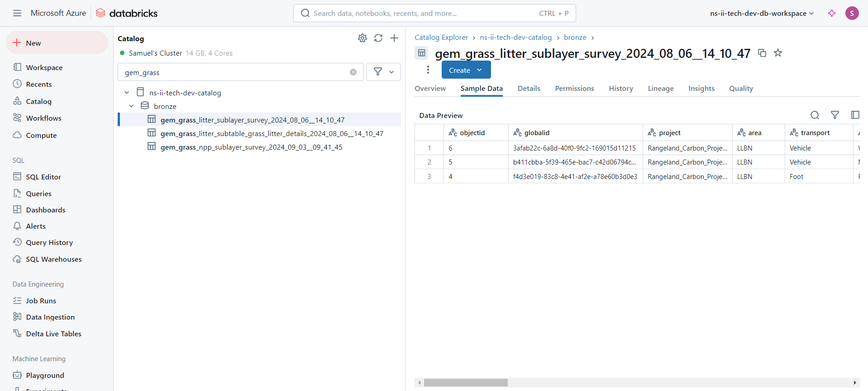The width and height of the screenshot is (868, 391).
Task: Open the catalog filter dropdown
Action: click(x=383, y=72)
